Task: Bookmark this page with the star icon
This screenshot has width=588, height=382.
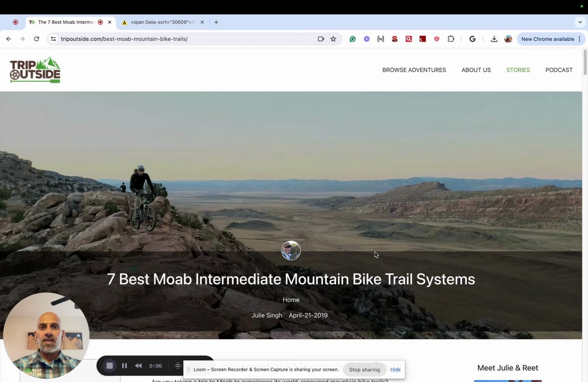Action: (334, 39)
